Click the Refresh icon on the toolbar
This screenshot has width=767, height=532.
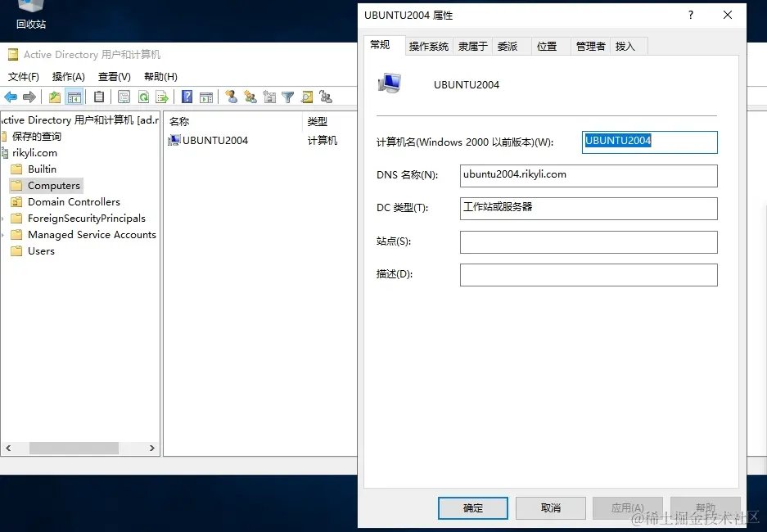(x=143, y=96)
